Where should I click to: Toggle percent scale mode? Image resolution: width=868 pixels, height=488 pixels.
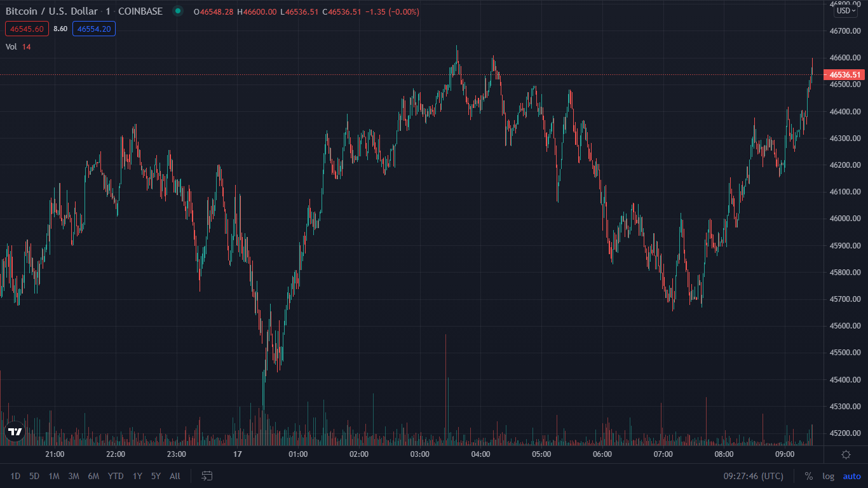[x=808, y=476]
